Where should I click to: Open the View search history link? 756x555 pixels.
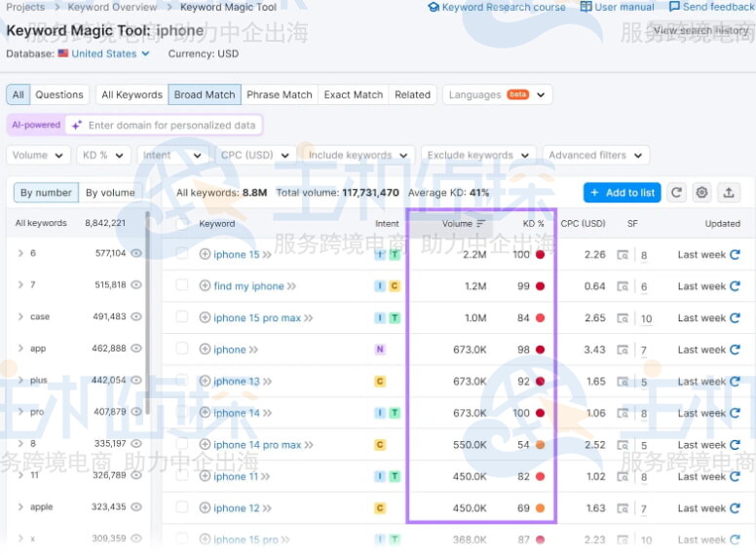pos(700,30)
